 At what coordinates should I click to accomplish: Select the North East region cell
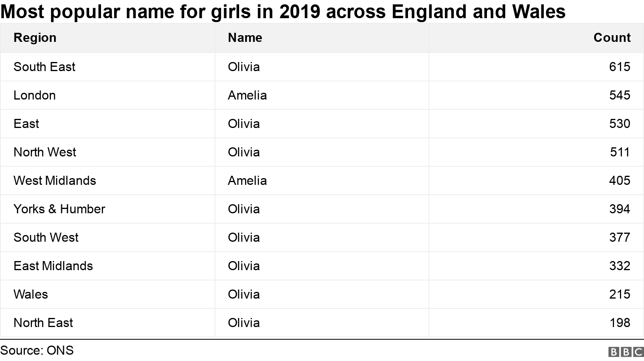click(43, 323)
